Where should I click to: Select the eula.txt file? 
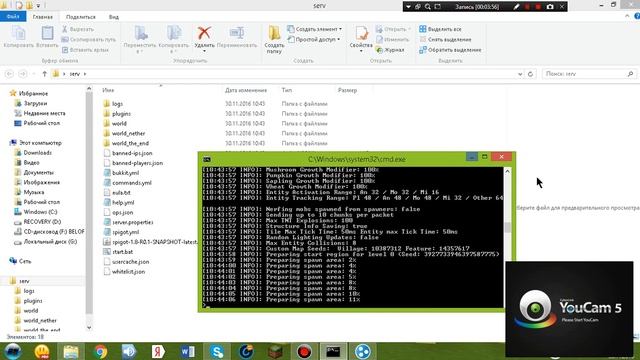coord(121,193)
